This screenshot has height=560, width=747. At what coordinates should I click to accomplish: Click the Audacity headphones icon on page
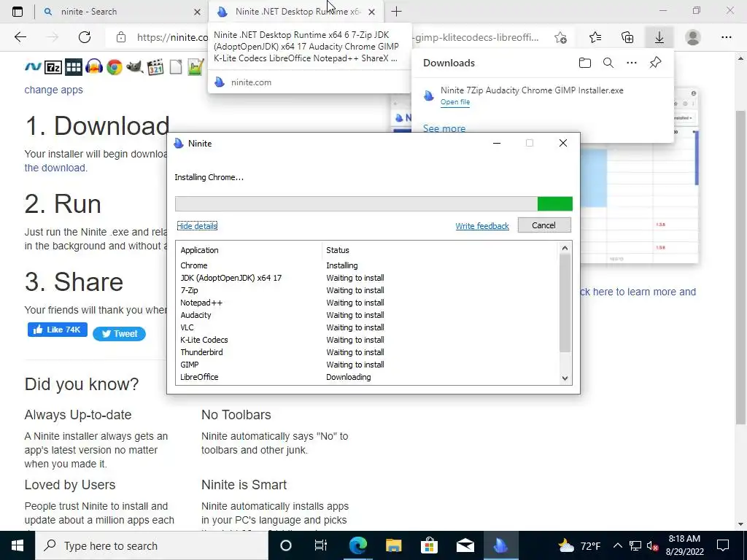click(x=94, y=67)
